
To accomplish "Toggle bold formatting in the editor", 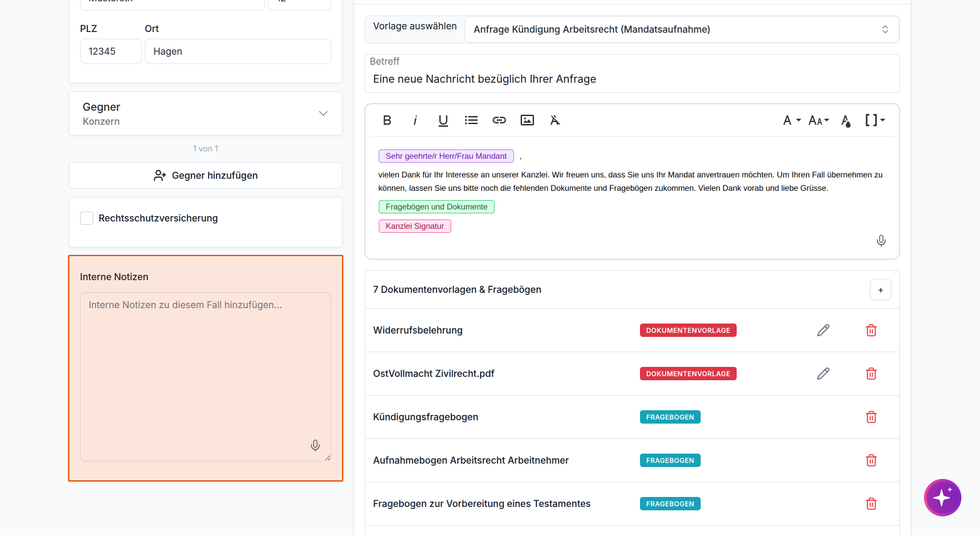I will (387, 120).
